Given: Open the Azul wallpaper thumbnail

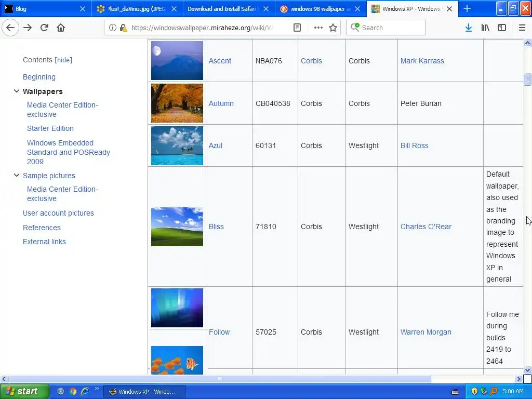Looking at the screenshot, I should 177,145.
